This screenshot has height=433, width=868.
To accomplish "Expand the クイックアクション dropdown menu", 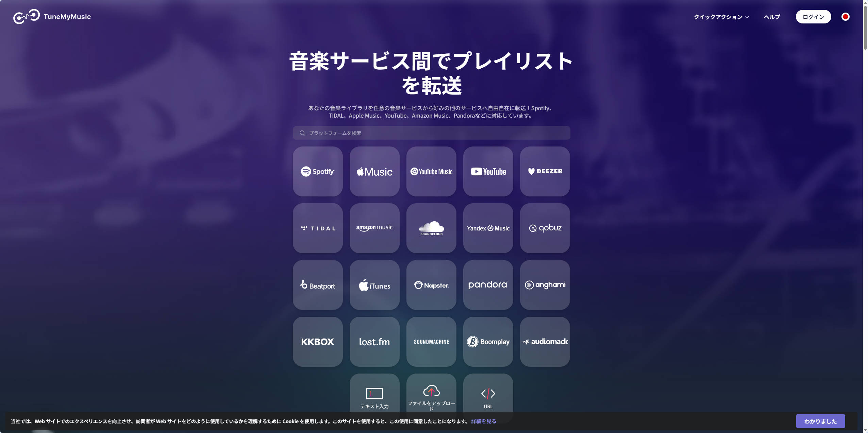I will (721, 17).
